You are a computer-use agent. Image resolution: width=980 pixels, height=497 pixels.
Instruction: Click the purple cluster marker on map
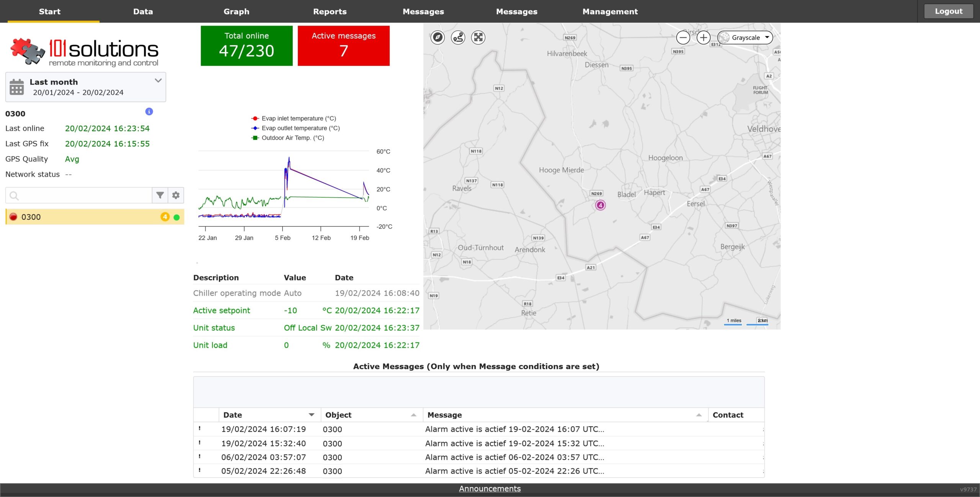point(600,205)
